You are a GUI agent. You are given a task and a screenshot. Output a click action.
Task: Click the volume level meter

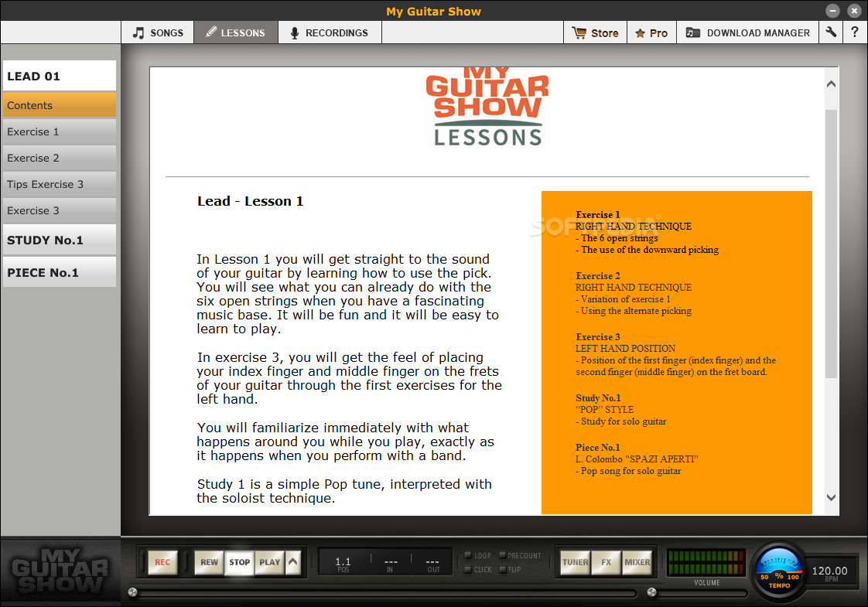point(706,562)
